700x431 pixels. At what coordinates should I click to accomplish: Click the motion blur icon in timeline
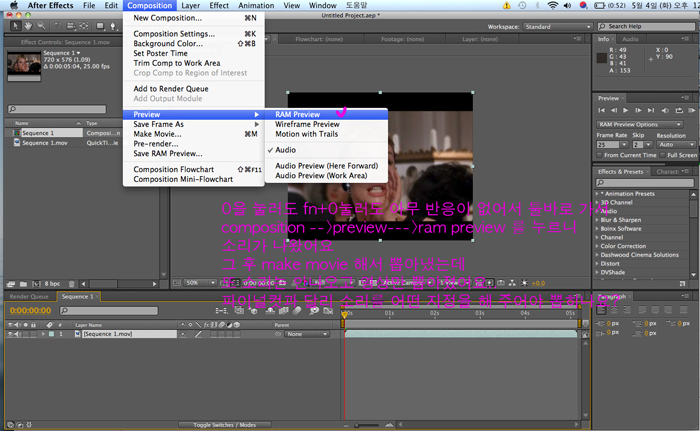click(297, 310)
